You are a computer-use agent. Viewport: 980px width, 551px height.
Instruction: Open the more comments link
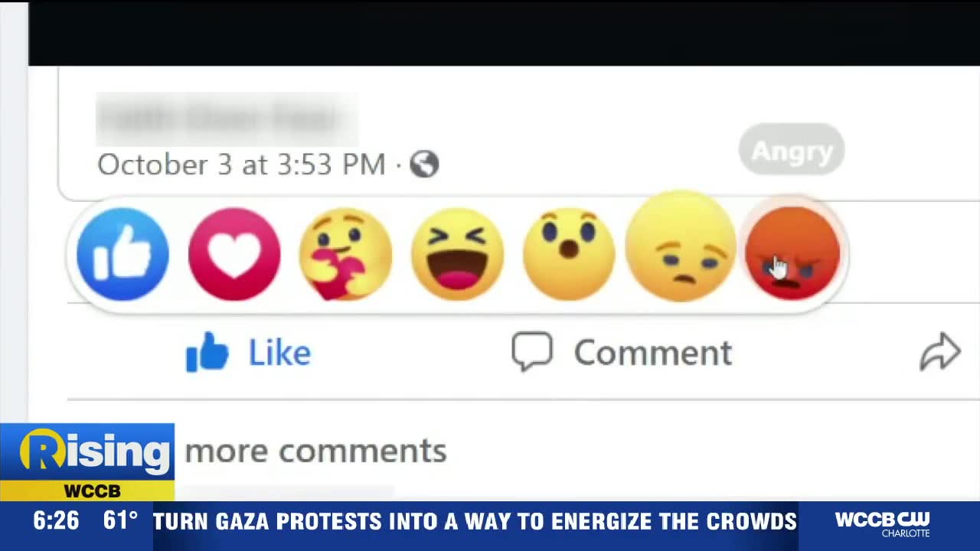[315, 451]
